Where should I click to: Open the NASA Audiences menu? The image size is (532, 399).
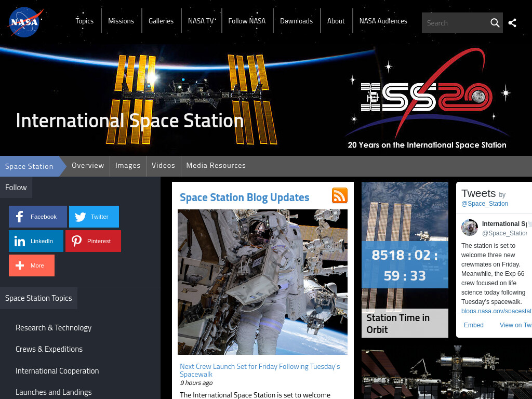[383, 21]
